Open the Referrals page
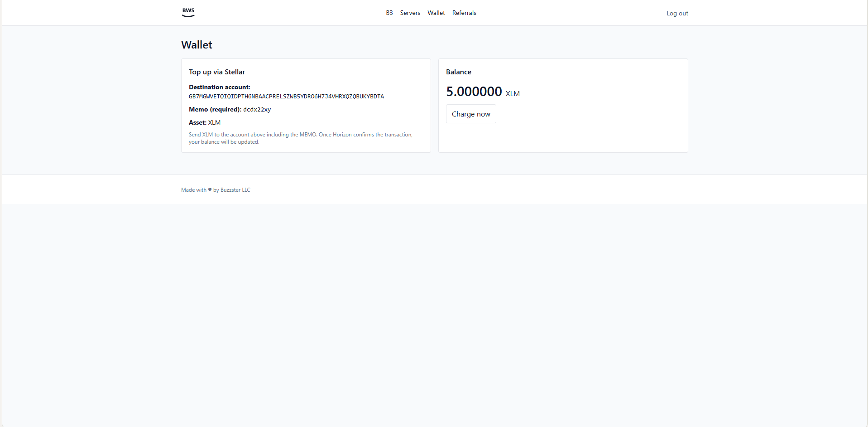 [464, 13]
